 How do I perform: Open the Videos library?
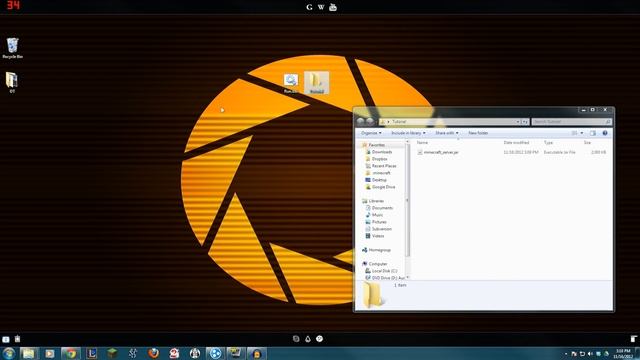pos(374,236)
